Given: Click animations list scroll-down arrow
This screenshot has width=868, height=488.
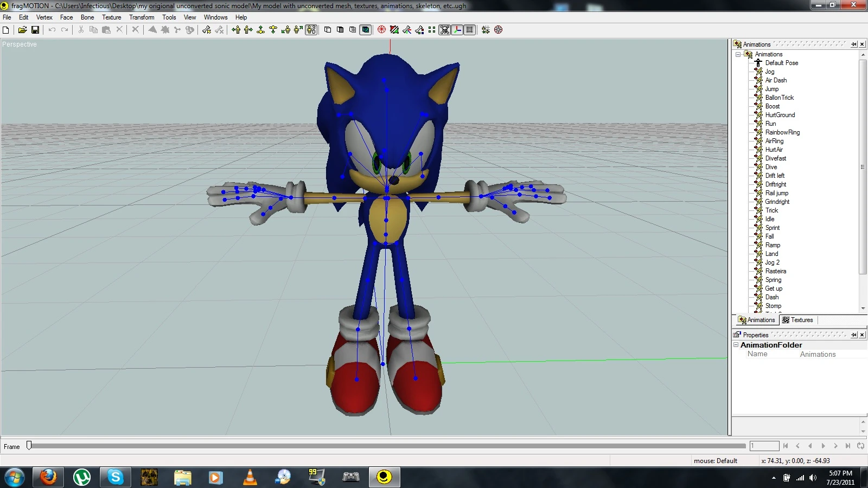Looking at the screenshot, I should point(863,308).
